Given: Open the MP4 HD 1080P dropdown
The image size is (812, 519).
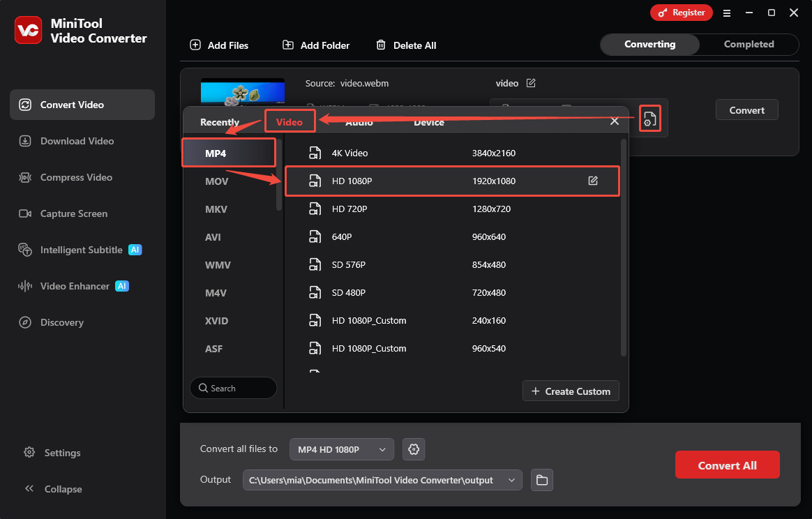Looking at the screenshot, I should [x=342, y=449].
